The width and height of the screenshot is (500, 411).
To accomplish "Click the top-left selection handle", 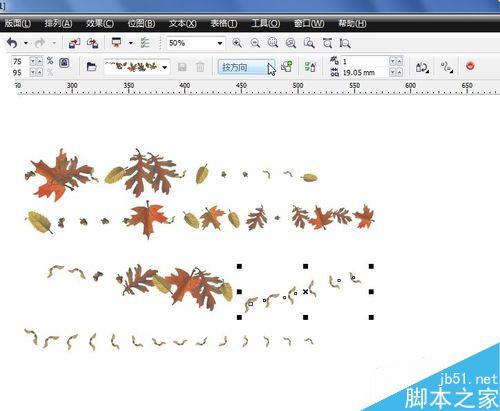I will point(239,266).
